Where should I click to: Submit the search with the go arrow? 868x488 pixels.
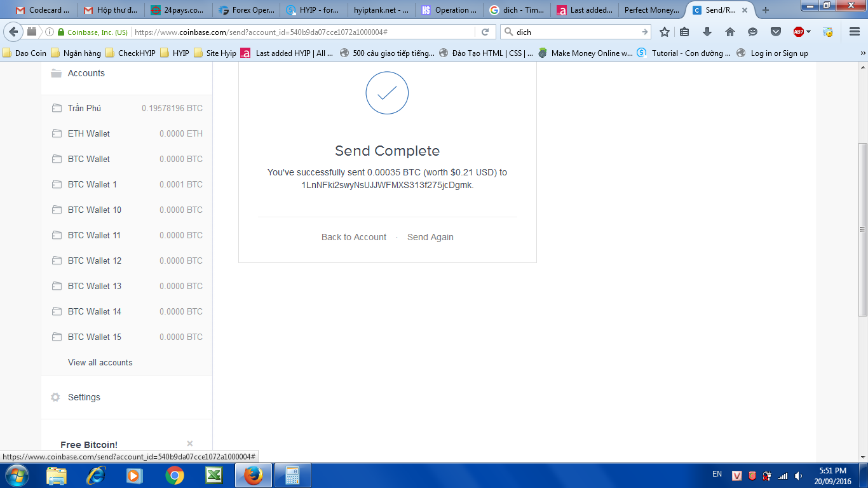pyautogui.click(x=645, y=32)
